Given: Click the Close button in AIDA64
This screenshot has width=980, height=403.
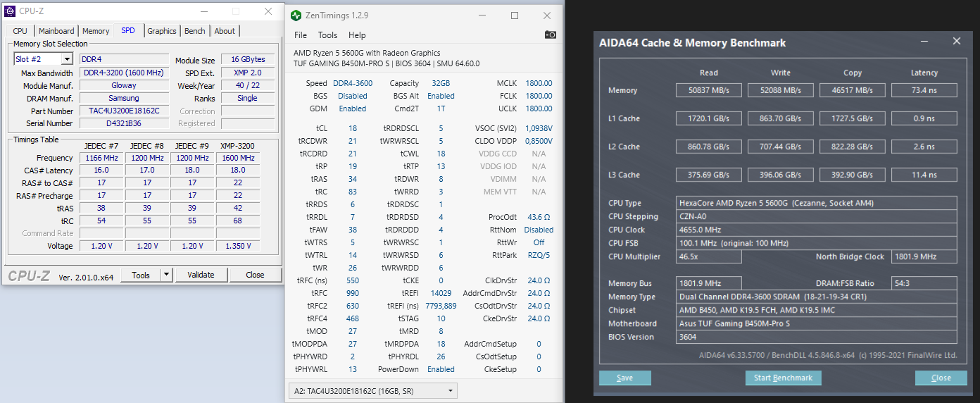Looking at the screenshot, I should point(941,378).
